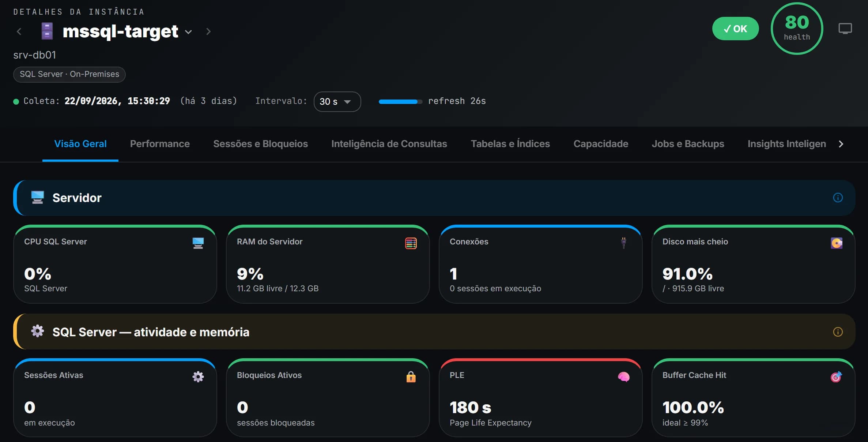868x442 pixels.
Task: Click the refresh progress bar
Action: (400, 101)
